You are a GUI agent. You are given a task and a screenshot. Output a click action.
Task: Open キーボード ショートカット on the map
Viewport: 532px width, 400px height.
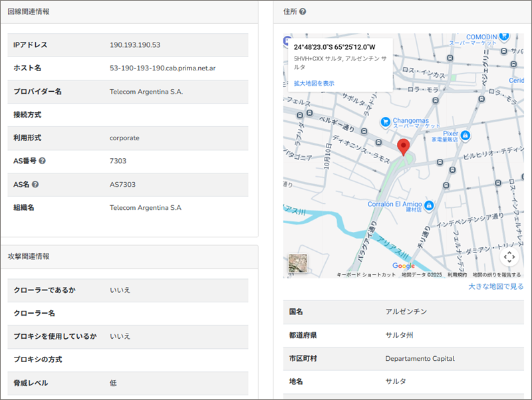(x=366, y=274)
